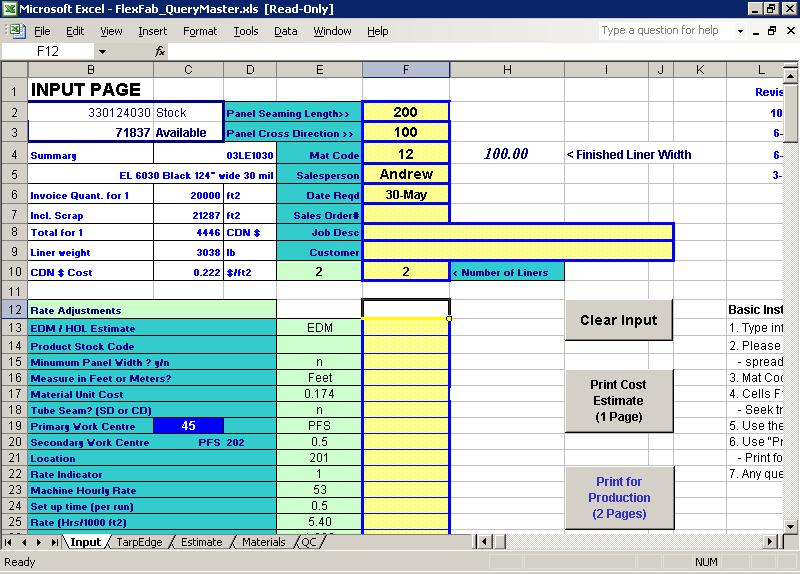Select Panel Seaming Length cell with 200

(x=406, y=112)
